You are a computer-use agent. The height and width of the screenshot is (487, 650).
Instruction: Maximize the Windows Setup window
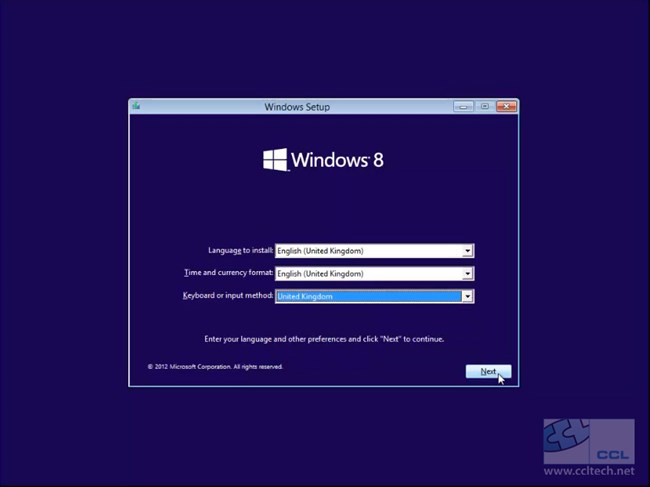(485, 107)
